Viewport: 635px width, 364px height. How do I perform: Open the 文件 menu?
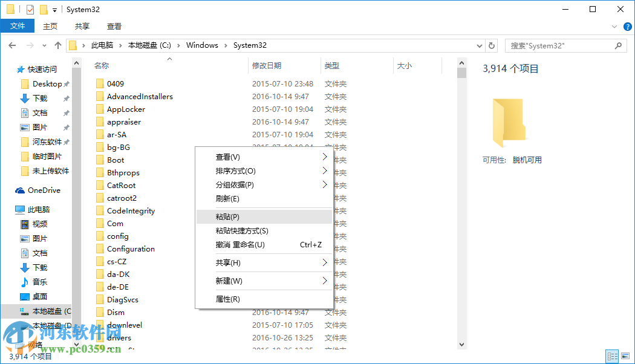(18, 26)
